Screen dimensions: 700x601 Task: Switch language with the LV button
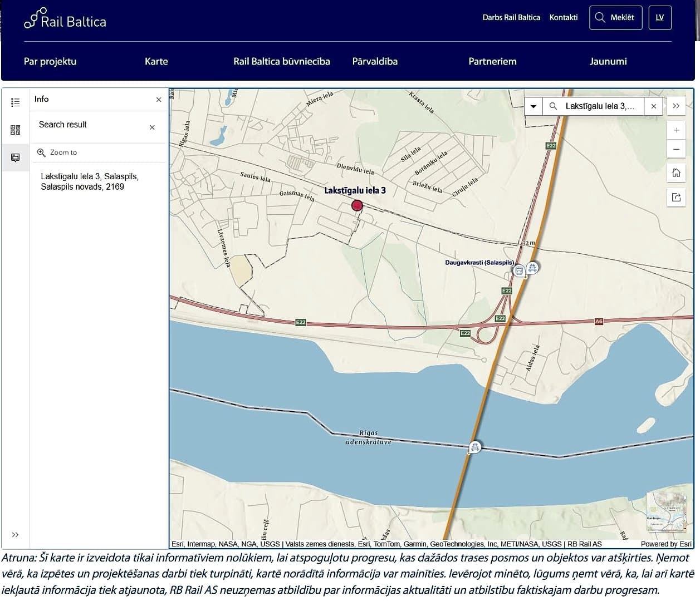coord(660,17)
